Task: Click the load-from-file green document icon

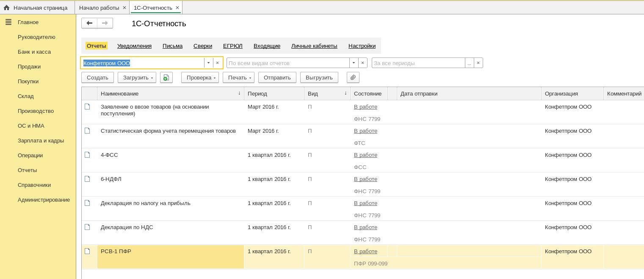Action: [166, 77]
